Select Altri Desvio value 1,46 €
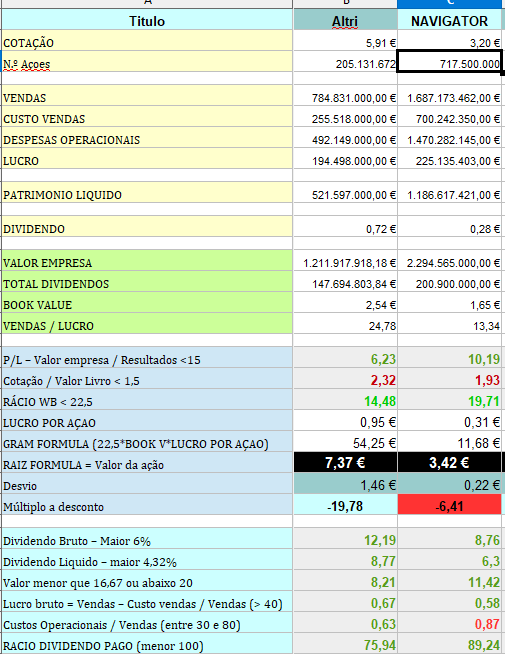Image resolution: width=505 pixels, height=654 pixels. tap(345, 485)
